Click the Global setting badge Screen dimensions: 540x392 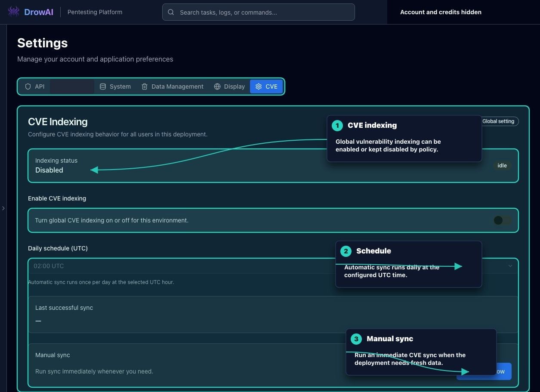point(498,121)
